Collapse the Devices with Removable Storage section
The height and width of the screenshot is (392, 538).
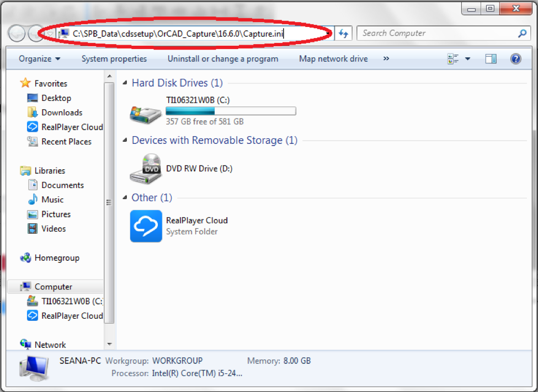125,140
